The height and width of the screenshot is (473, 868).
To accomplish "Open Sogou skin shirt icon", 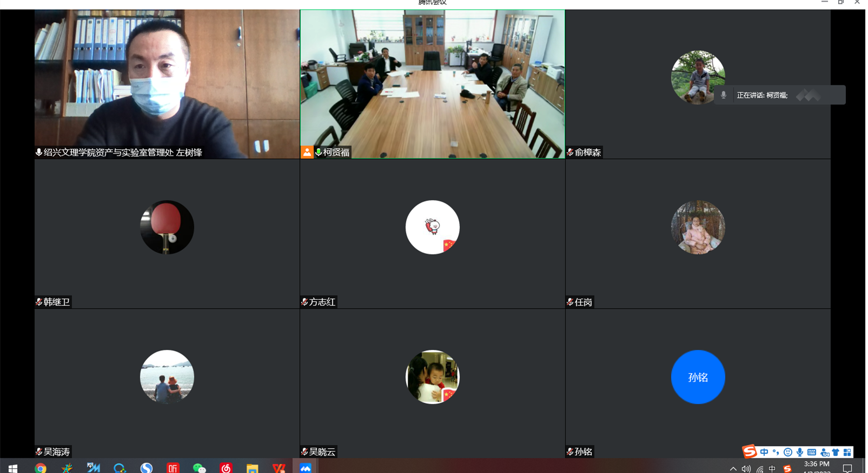I will click(836, 452).
